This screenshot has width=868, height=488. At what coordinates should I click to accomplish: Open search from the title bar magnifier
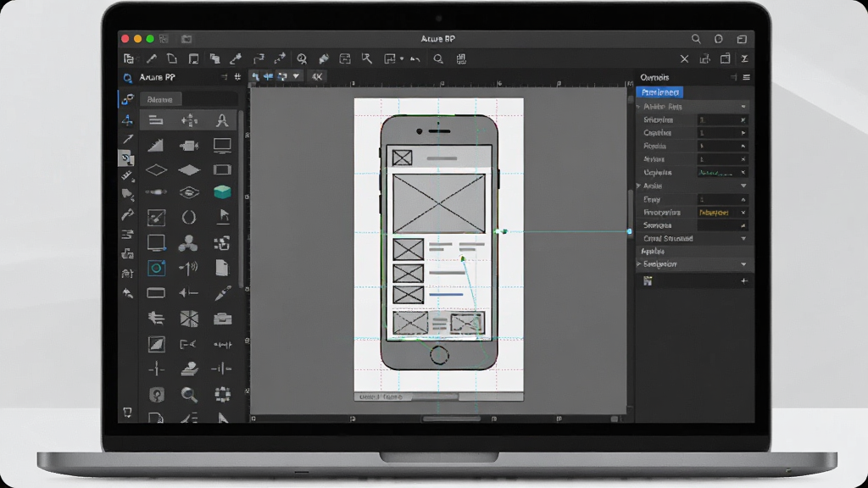click(x=696, y=39)
